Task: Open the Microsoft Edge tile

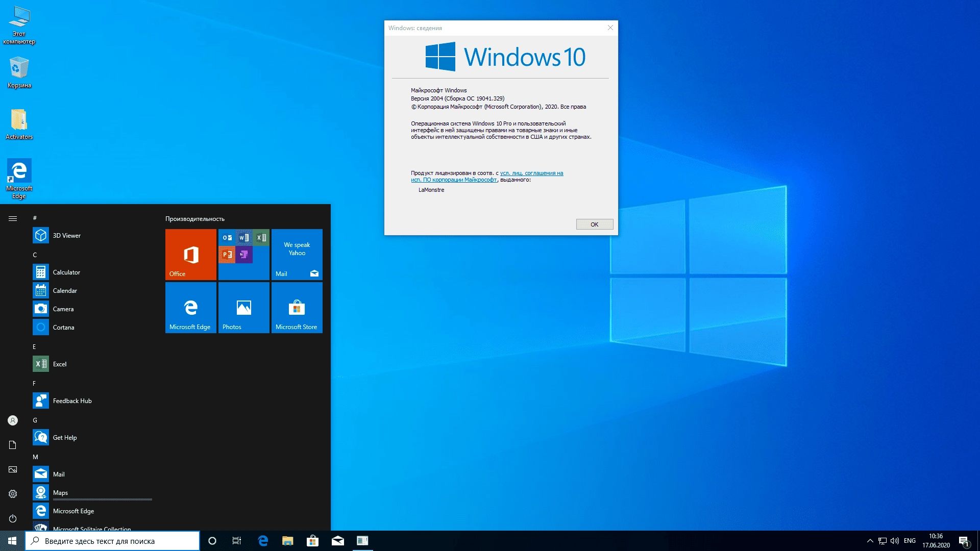Action: [191, 308]
